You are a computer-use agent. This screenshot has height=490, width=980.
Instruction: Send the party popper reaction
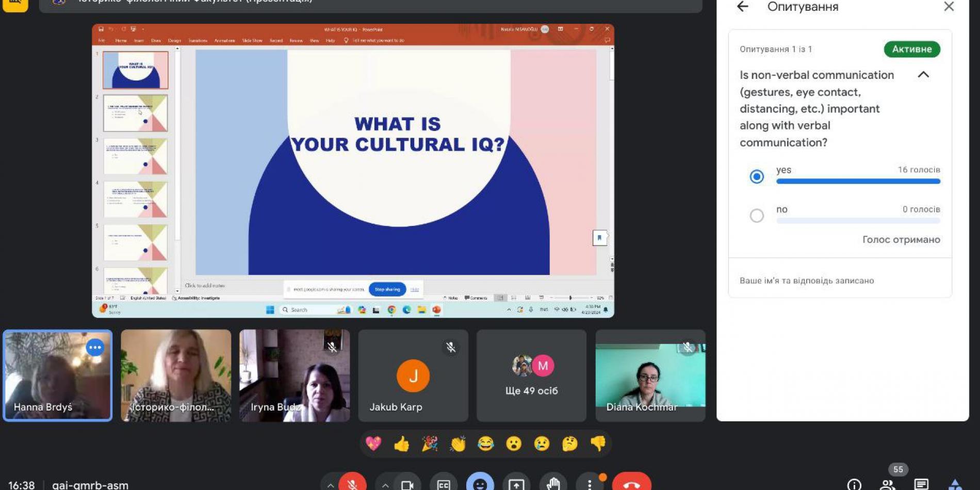[430, 444]
